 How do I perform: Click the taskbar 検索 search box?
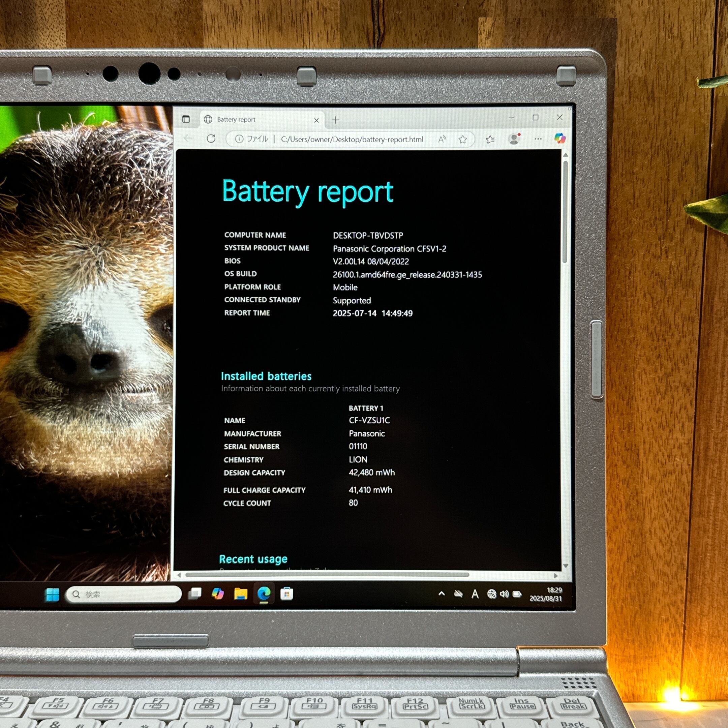point(124,594)
